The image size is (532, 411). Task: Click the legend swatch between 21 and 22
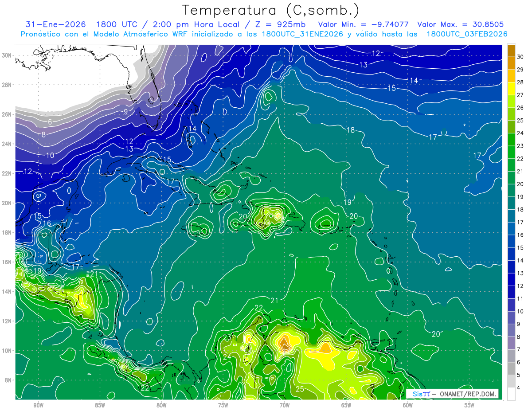click(x=512, y=165)
